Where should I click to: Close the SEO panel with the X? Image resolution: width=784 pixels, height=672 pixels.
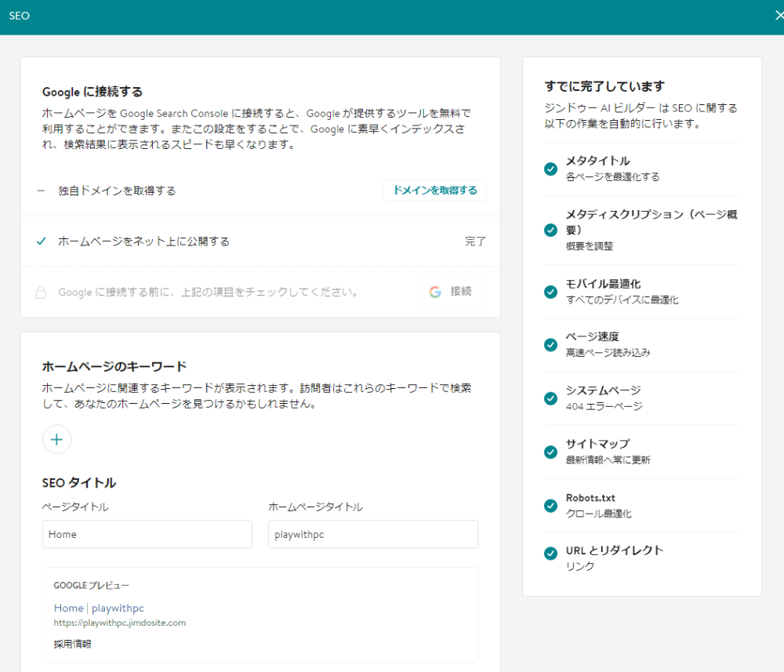[x=779, y=16]
